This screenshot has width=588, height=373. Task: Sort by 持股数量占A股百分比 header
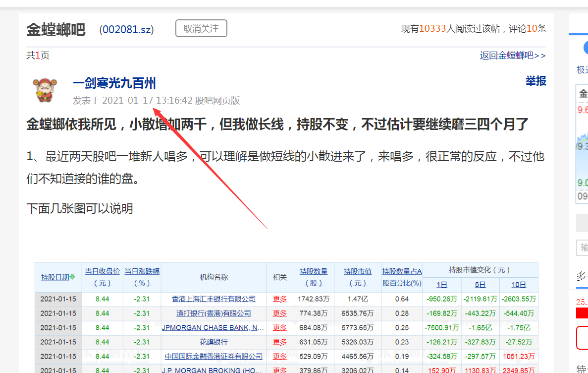(402, 277)
